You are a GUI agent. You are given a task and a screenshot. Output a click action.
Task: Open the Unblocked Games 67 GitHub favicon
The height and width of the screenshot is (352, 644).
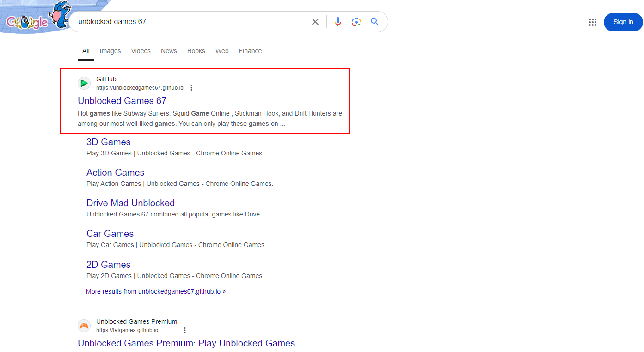[x=84, y=83]
